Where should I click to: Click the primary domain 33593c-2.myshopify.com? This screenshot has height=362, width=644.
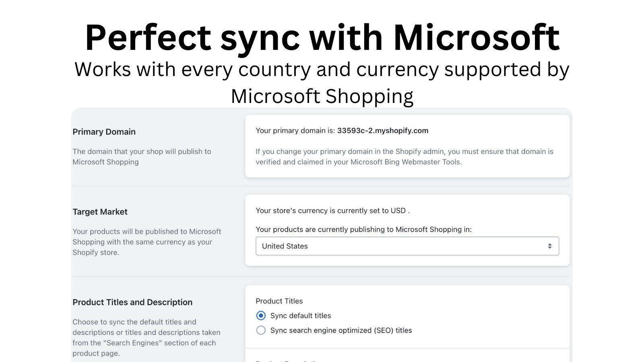point(382,130)
